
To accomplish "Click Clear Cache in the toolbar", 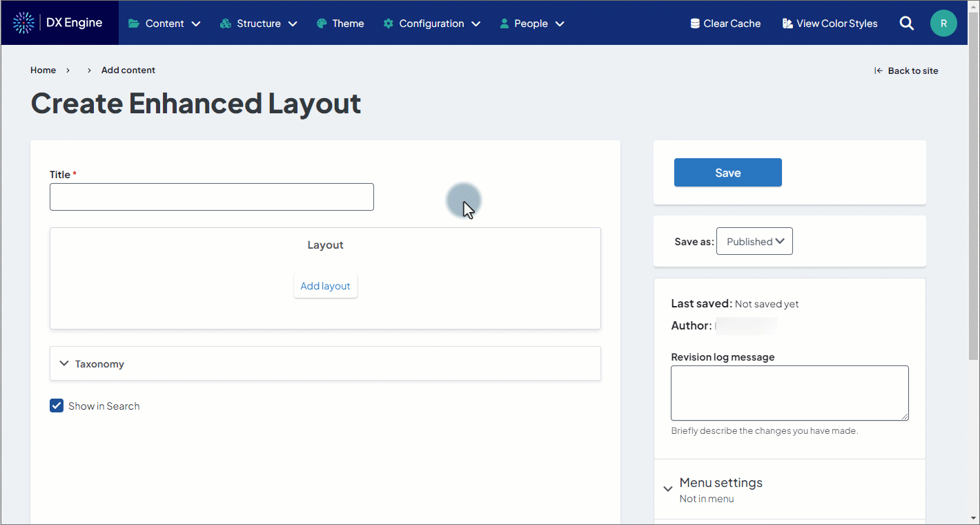I will (725, 23).
